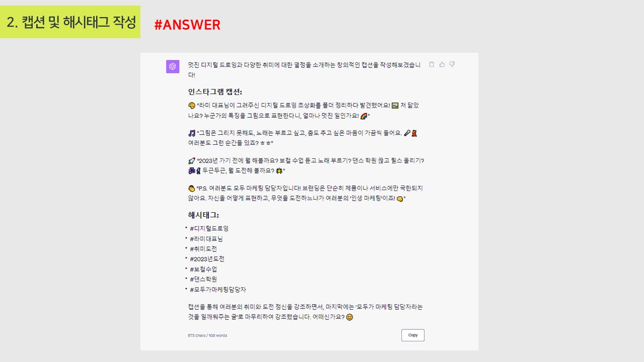Click the 캡션 및 해시태그 작성 title label

[x=70, y=22]
